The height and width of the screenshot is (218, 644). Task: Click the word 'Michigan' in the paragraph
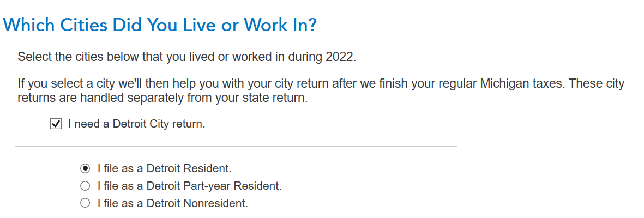click(486, 84)
